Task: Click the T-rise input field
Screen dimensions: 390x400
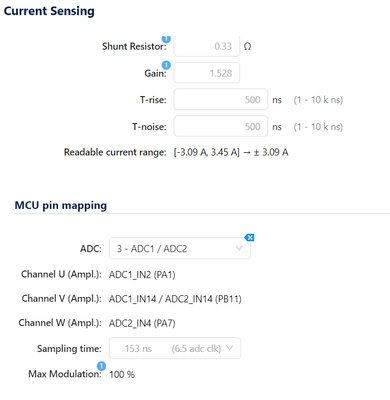Action: pos(221,99)
